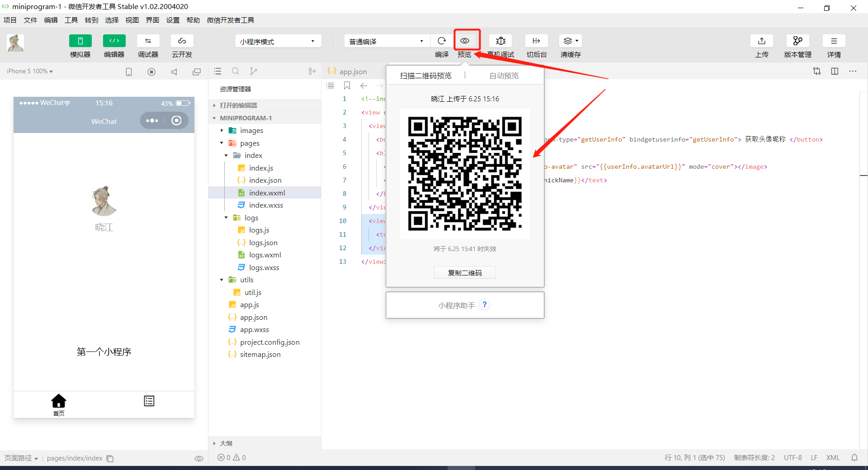Click the preview eye icon

pyautogui.click(x=465, y=41)
